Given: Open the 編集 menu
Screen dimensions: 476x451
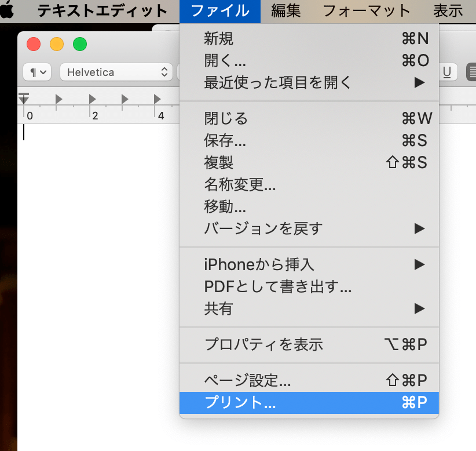Looking at the screenshot, I should [x=285, y=10].
